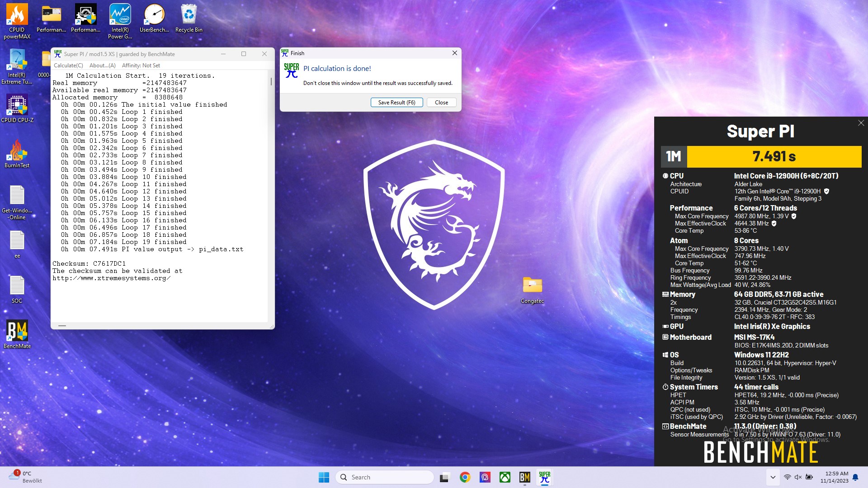Viewport: 868px width, 488px height.
Task: Maximize the Super PI window
Action: tap(244, 54)
